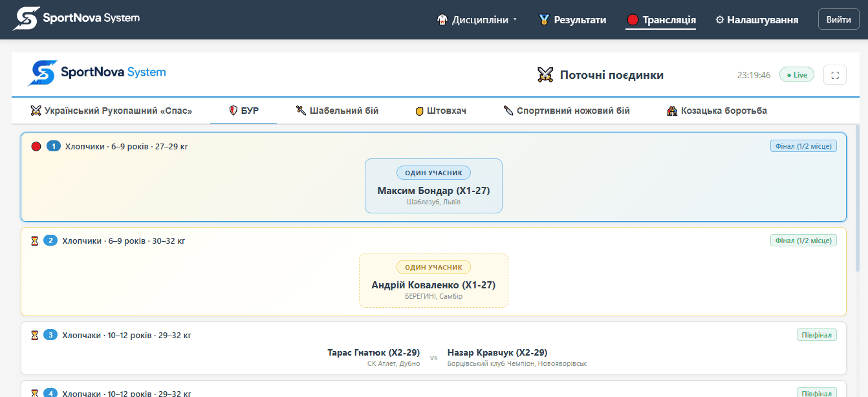Screen dimensions: 868x397
Task: Click the category Хлопчики · 6–9 років · 30–32 кг
Action: pos(124,241)
